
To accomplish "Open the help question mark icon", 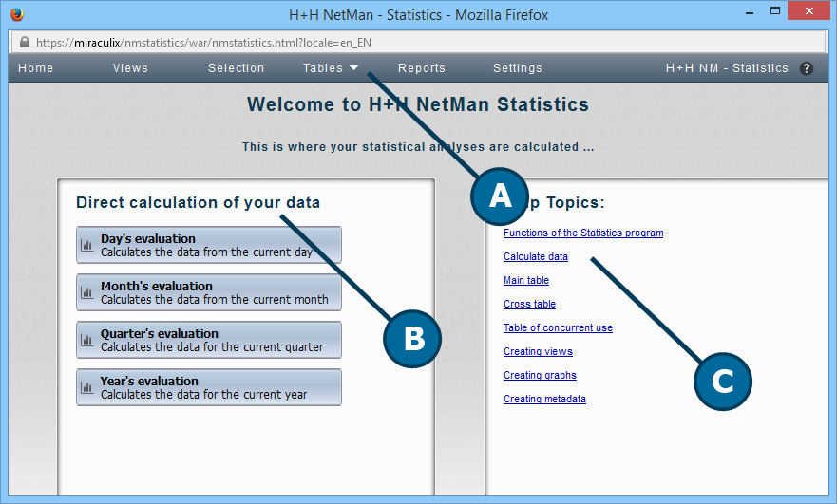I will point(806,68).
